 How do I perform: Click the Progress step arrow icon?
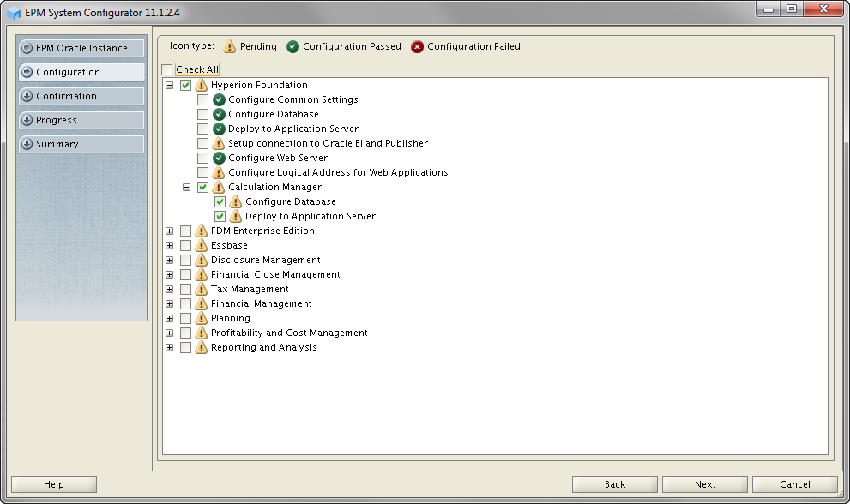pos(27,120)
